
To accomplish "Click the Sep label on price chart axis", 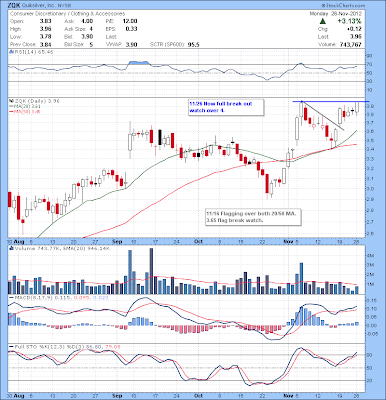I will [x=117, y=241].
